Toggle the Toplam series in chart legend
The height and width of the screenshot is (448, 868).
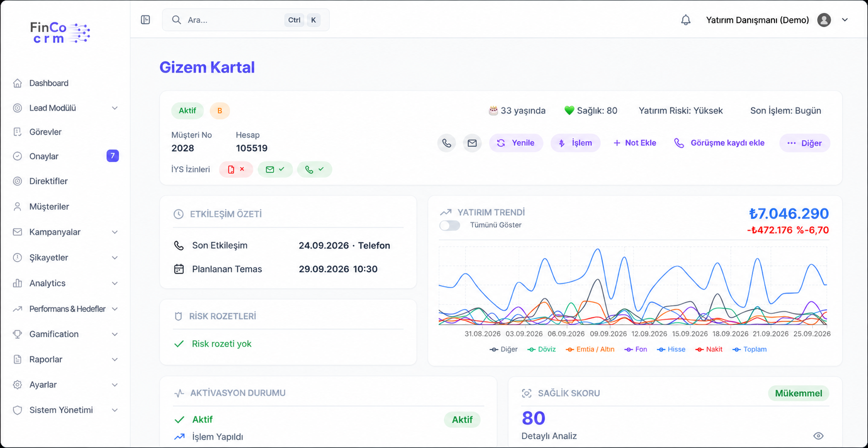(x=750, y=350)
